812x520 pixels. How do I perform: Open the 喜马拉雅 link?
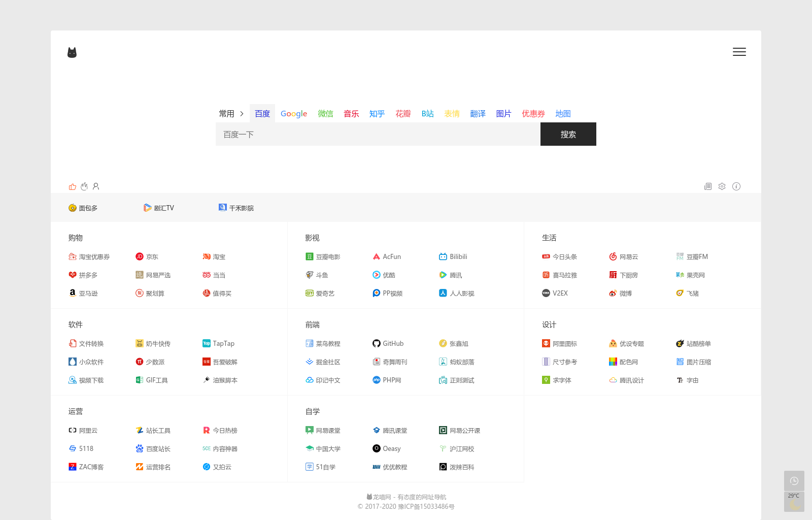[559, 275]
